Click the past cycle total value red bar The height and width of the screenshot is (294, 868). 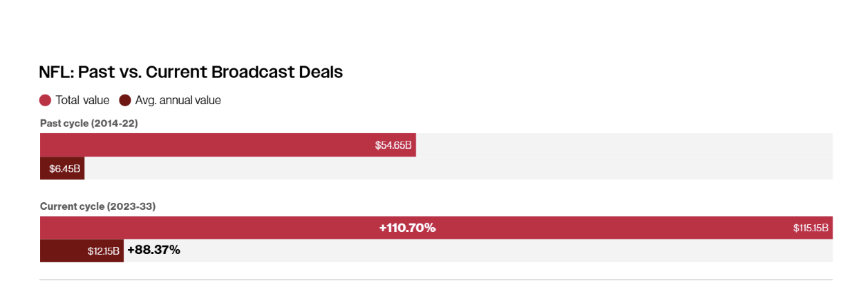coord(207,146)
